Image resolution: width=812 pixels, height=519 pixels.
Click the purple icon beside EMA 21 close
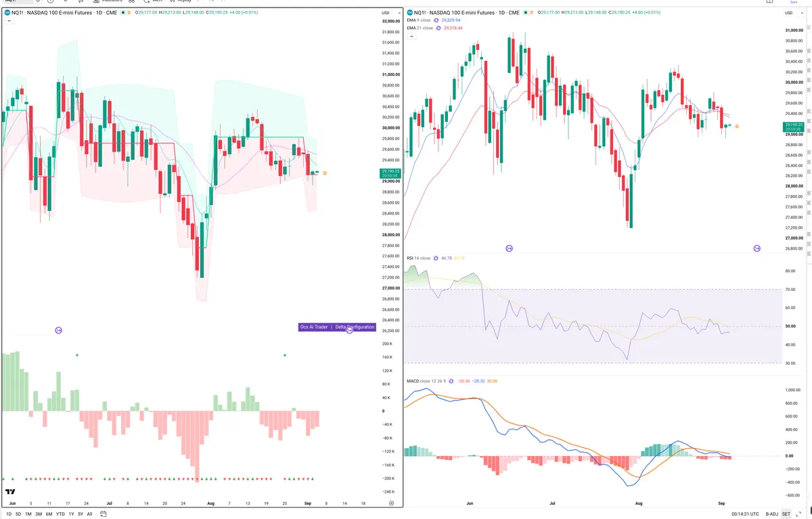pyautogui.click(x=438, y=28)
